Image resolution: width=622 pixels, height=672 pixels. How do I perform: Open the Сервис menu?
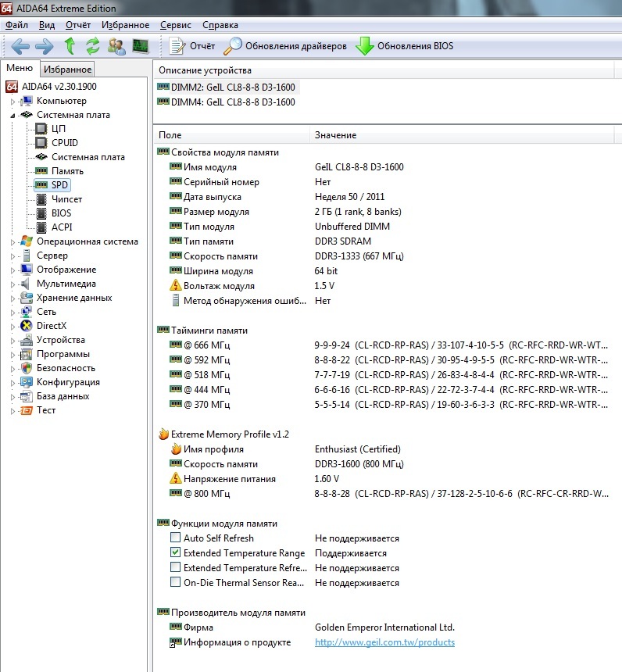[175, 25]
